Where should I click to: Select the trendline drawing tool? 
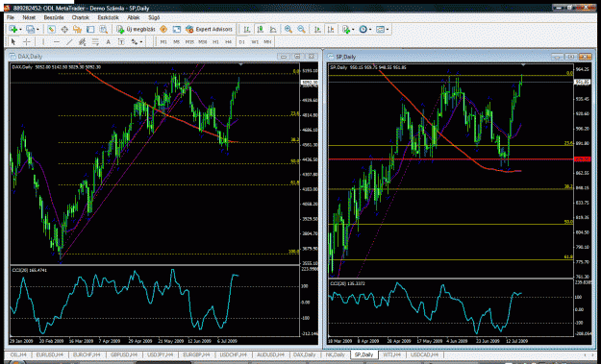point(69,41)
